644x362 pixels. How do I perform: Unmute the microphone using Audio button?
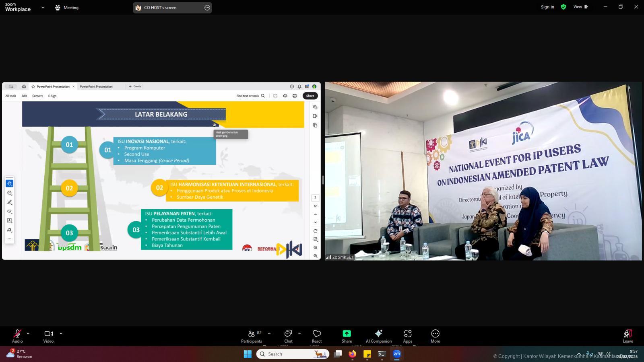[x=17, y=336]
